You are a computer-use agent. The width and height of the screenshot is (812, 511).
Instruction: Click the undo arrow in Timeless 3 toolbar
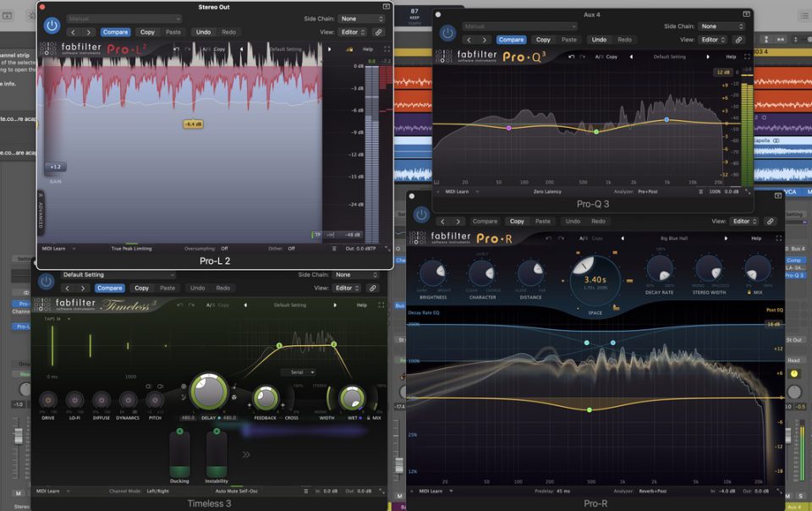[x=179, y=305]
